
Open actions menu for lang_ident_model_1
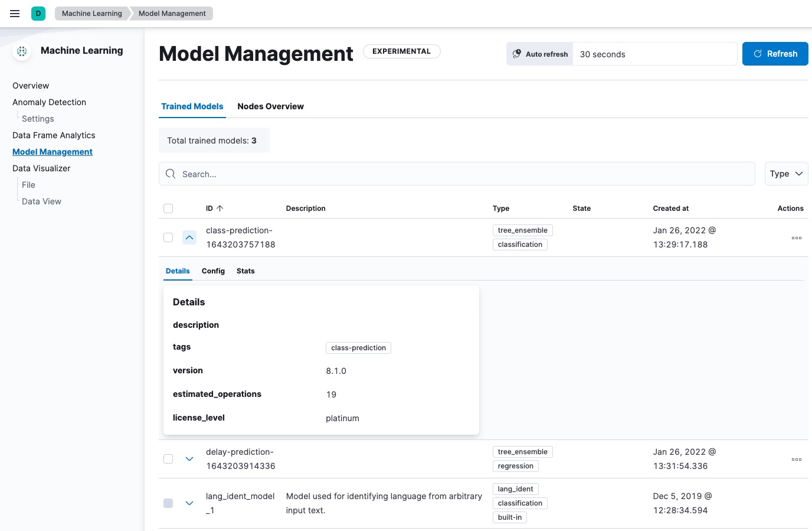pyautogui.click(x=796, y=503)
